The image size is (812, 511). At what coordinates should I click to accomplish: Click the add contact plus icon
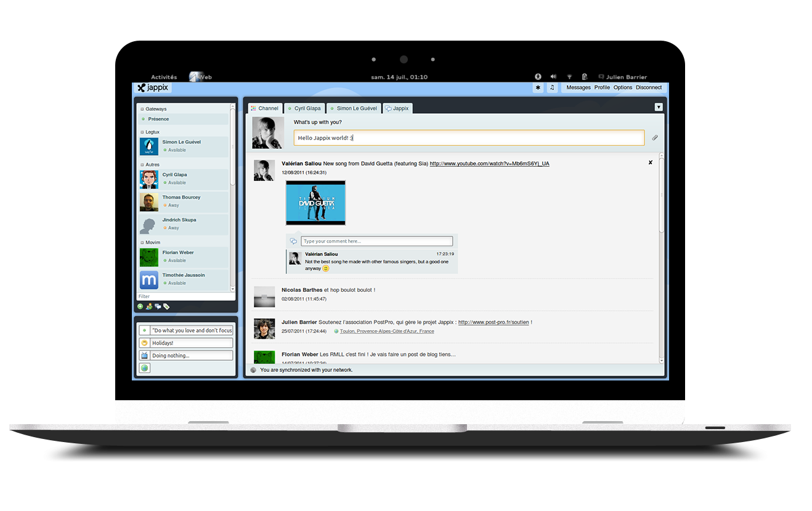tap(140, 306)
